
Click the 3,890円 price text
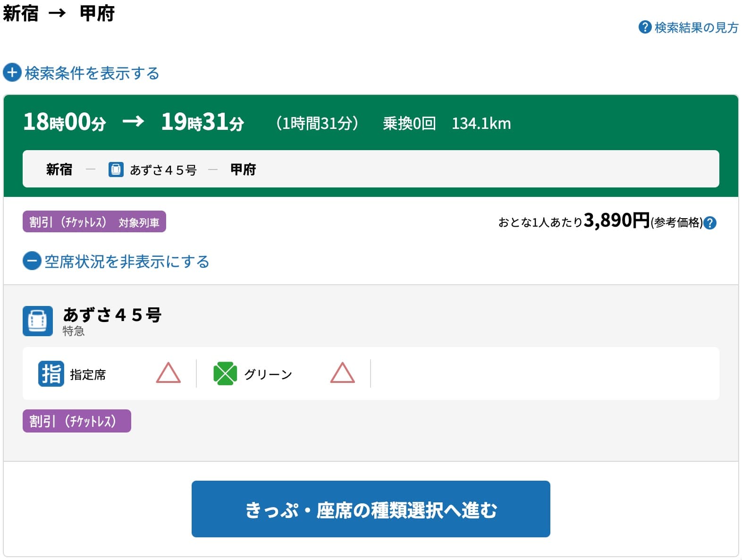pyautogui.click(x=617, y=220)
